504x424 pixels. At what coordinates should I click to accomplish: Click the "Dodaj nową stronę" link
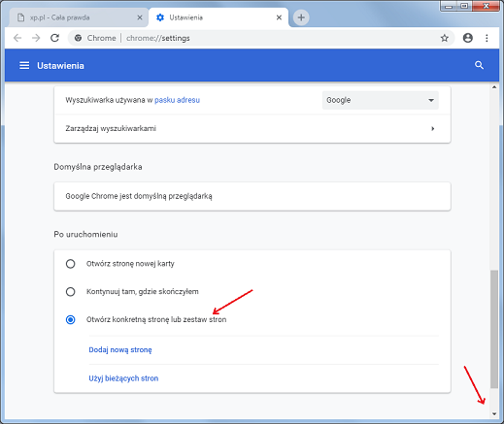click(120, 350)
